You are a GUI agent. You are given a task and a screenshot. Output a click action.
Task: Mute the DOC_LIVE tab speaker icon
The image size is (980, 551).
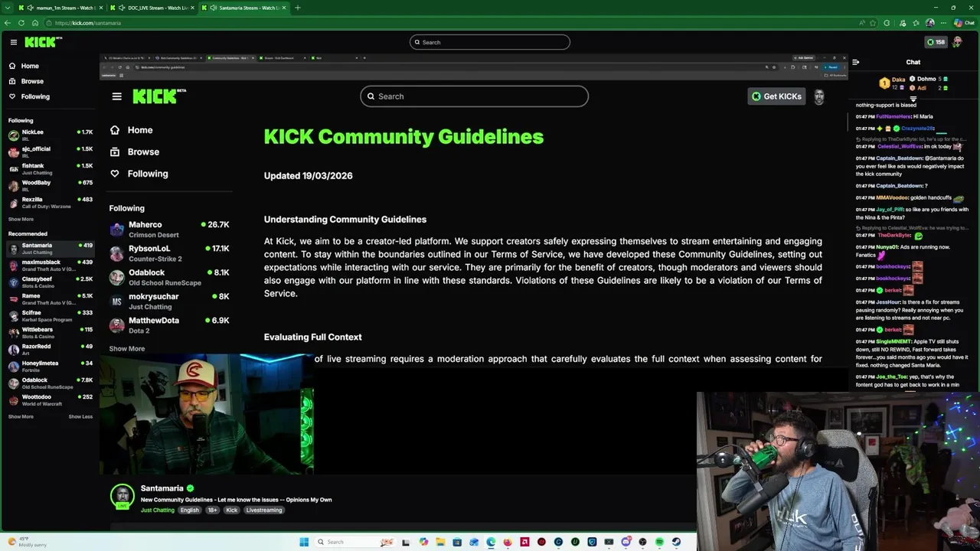[x=122, y=8]
